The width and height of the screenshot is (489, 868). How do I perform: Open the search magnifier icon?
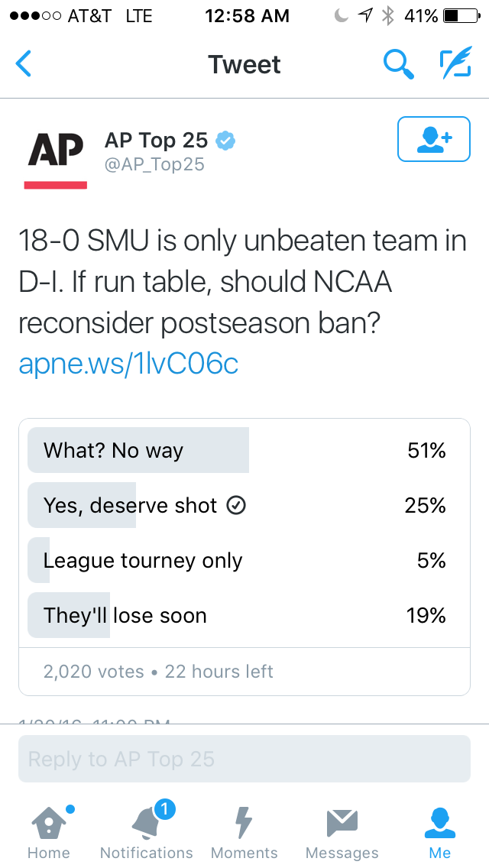click(x=399, y=63)
